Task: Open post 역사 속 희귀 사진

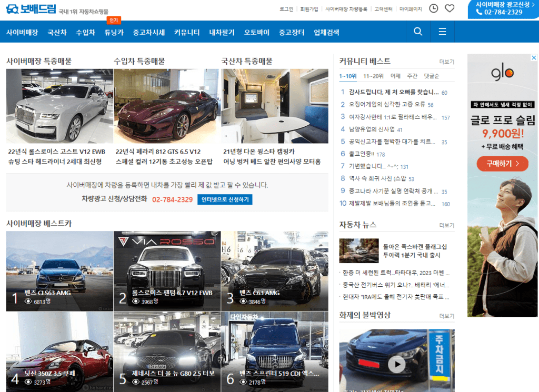Action: [x=377, y=179]
